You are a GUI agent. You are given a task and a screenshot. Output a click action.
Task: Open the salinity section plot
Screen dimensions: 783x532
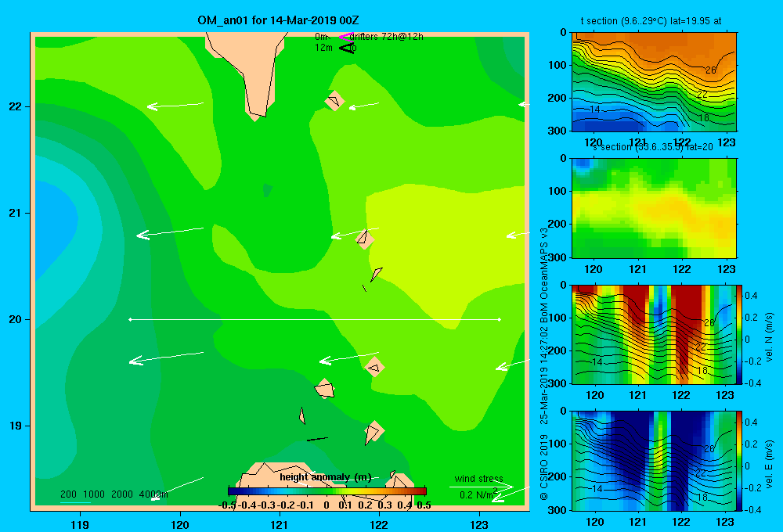coord(654,208)
